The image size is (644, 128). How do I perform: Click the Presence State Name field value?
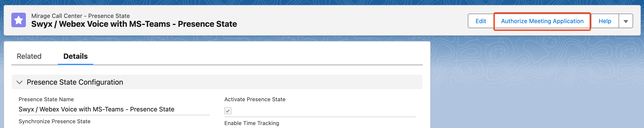pyautogui.click(x=97, y=109)
